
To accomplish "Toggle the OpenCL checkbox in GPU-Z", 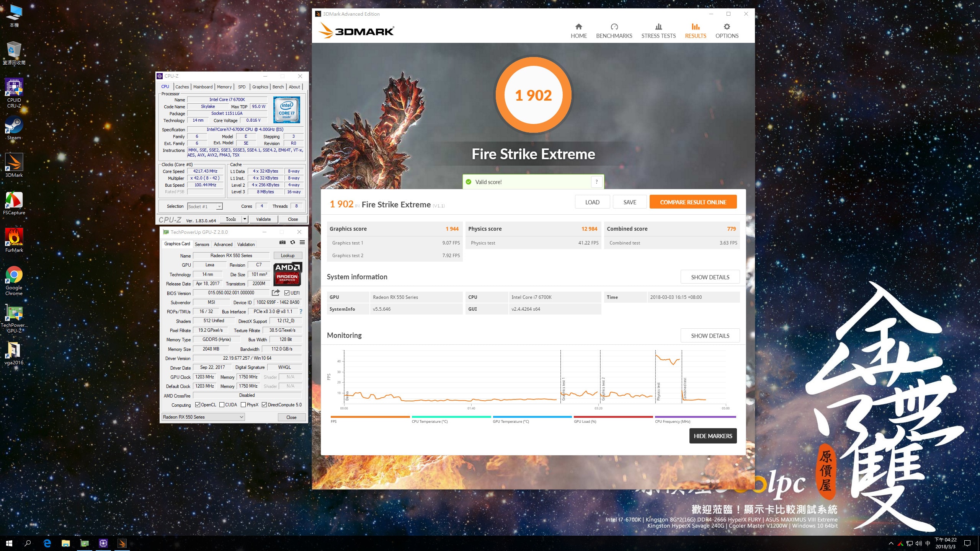I will (198, 405).
